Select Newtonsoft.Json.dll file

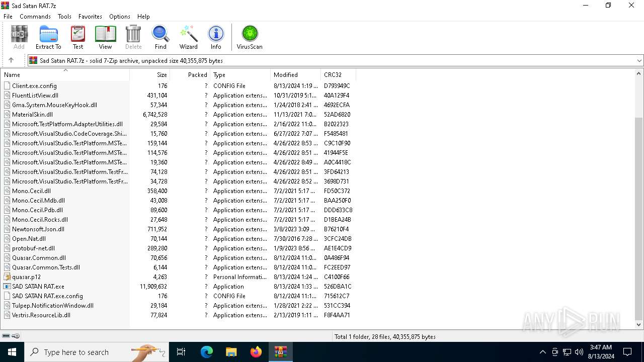[x=38, y=229]
